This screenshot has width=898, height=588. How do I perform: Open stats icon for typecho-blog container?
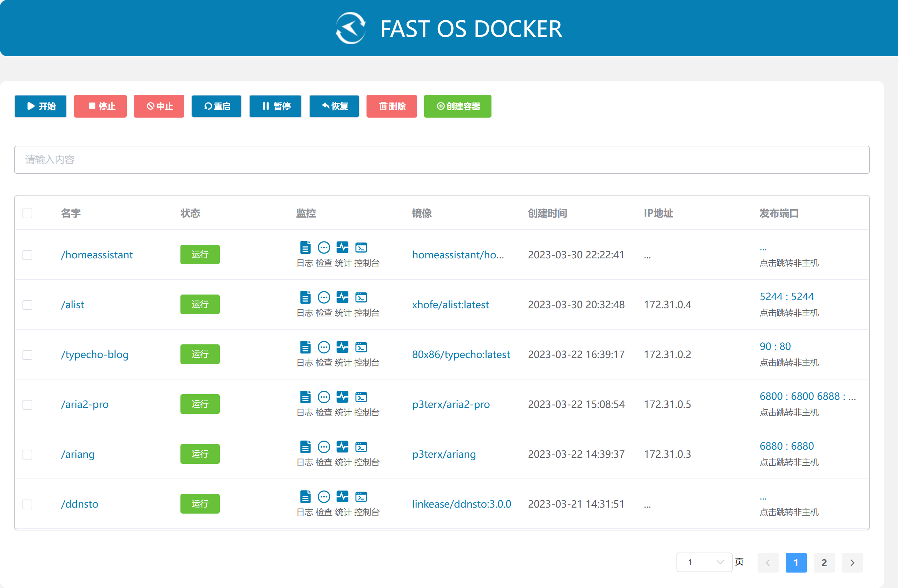[x=342, y=347]
